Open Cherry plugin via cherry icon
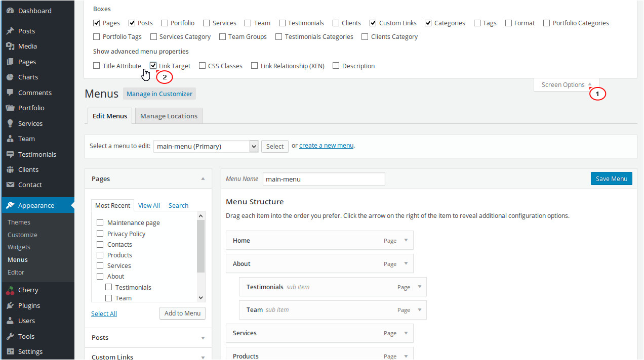This screenshot has height=360, width=644. [10, 290]
